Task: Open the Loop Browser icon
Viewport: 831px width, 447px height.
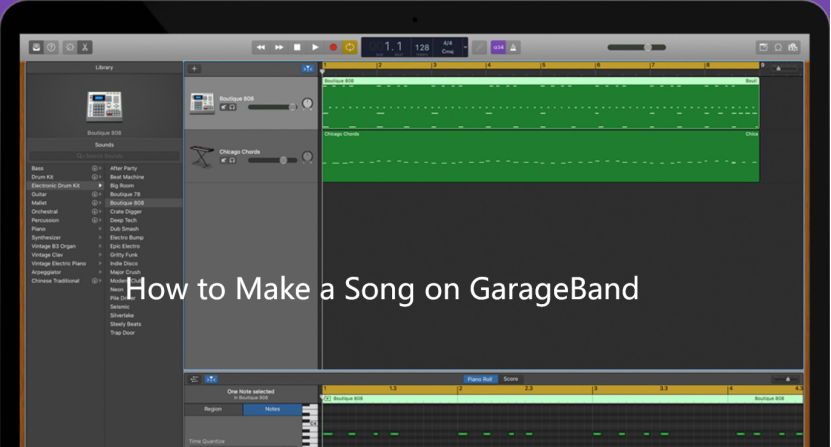Action: point(778,47)
